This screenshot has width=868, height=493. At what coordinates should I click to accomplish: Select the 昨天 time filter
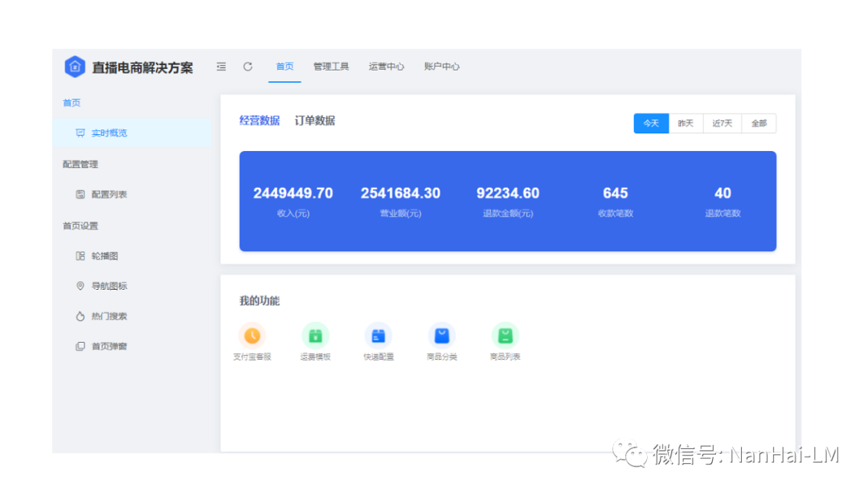pyautogui.click(x=686, y=123)
